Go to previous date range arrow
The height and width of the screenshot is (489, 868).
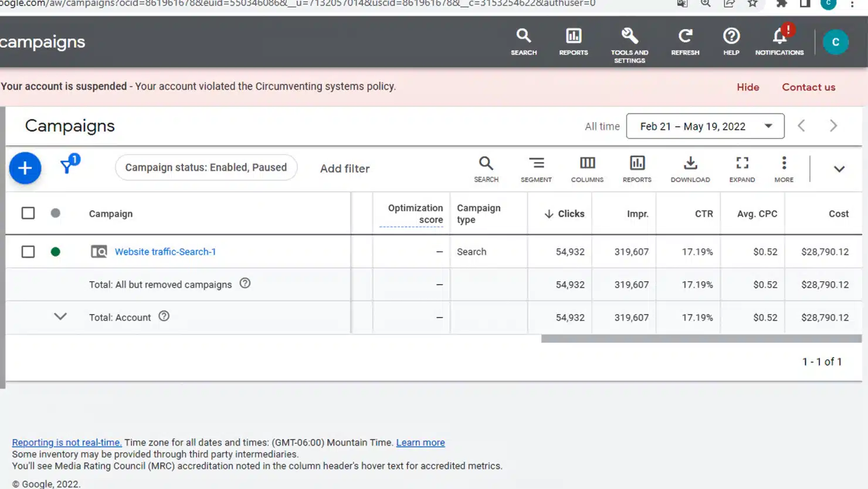(801, 126)
